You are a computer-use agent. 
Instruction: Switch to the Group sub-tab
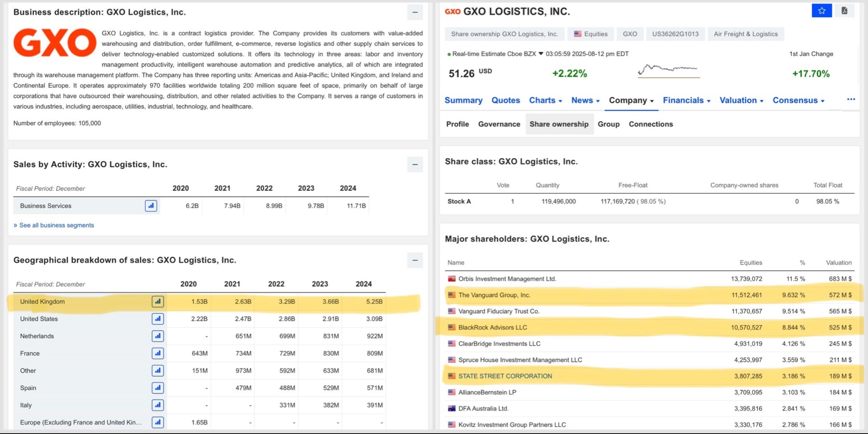[609, 124]
